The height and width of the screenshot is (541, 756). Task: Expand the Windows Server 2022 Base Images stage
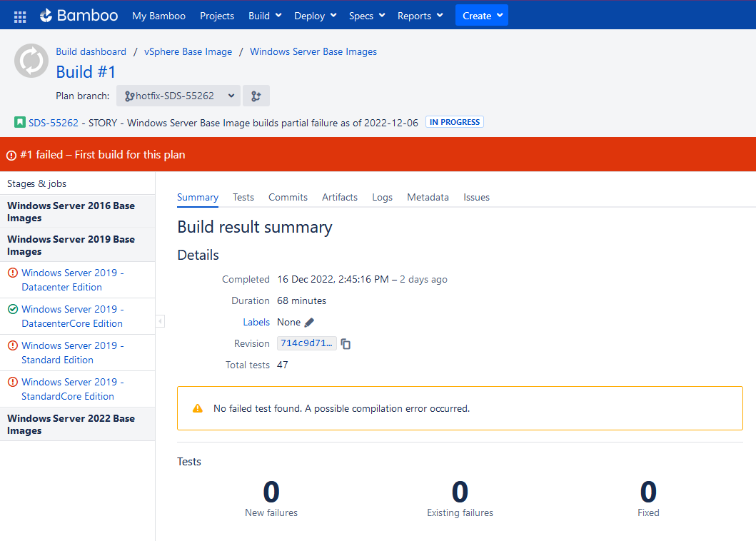pos(78,425)
